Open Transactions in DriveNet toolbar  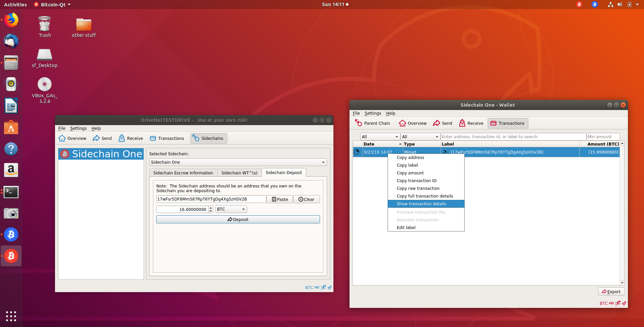click(x=167, y=138)
